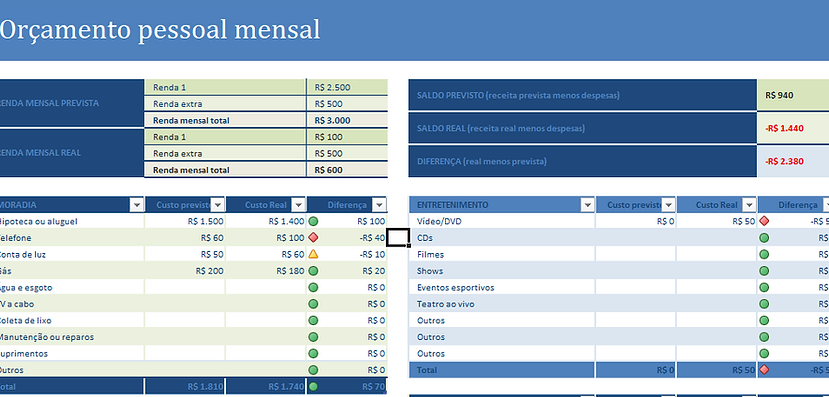Select the -R$ 10 Conta de luz difference
The width and height of the screenshot is (829, 397).
click(x=347, y=254)
